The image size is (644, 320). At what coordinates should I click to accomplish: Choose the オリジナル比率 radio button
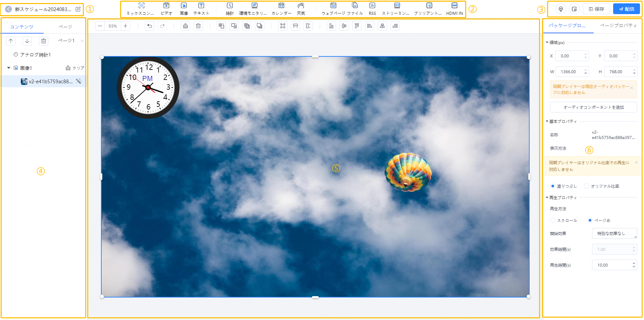tap(587, 186)
